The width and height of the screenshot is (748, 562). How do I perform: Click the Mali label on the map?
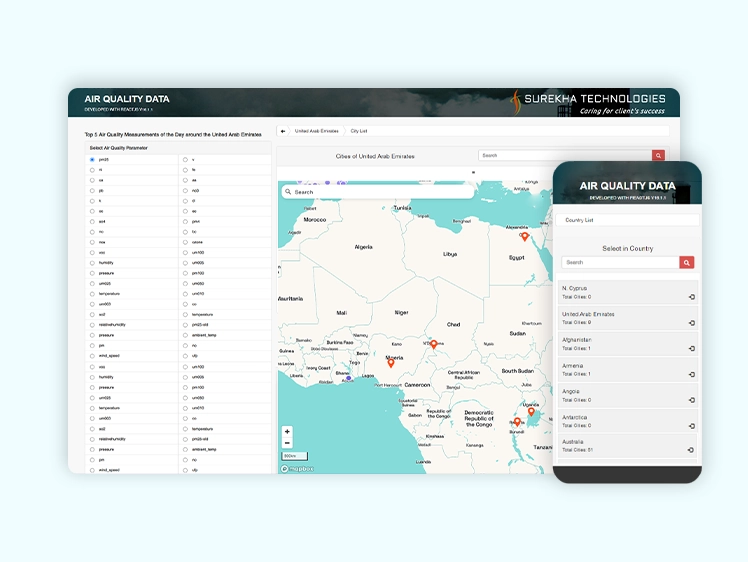tap(342, 313)
